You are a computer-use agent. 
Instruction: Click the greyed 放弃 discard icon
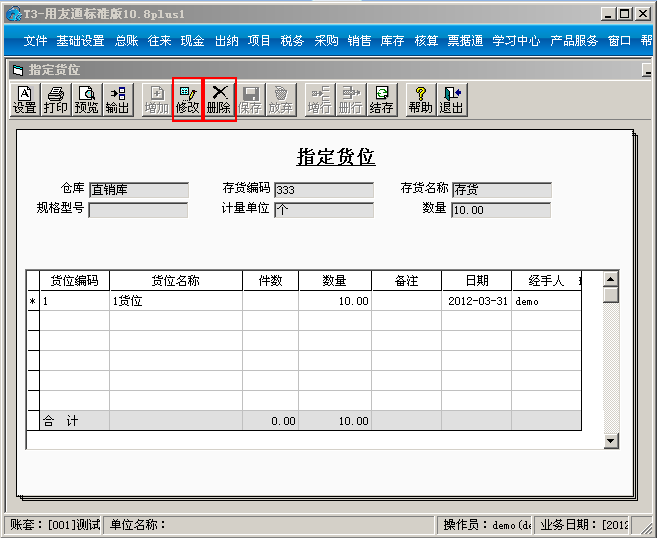point(281,100)
